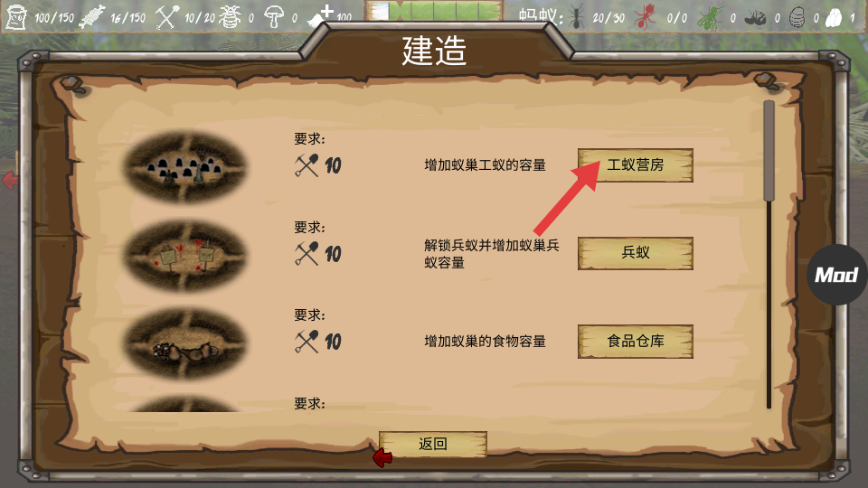
Task: Click the black worker ant icon
Action: pyautogui.click(x=576, y=16)
